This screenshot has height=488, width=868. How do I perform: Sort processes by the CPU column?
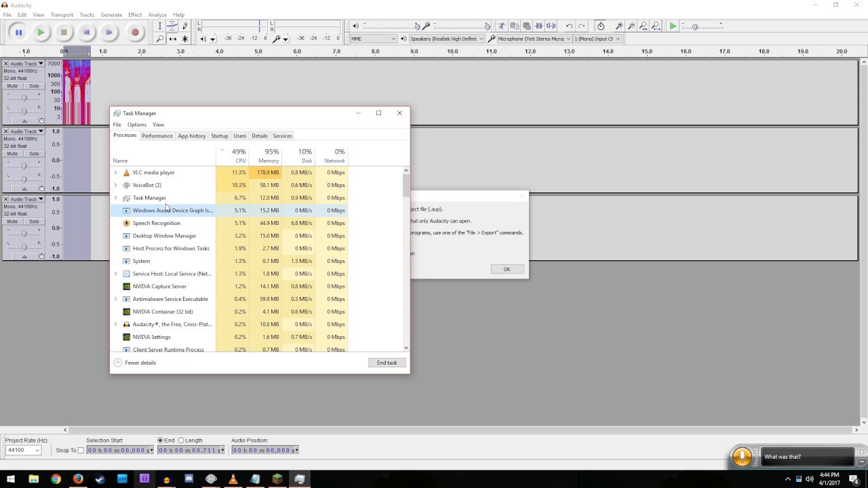pos(233,156)
